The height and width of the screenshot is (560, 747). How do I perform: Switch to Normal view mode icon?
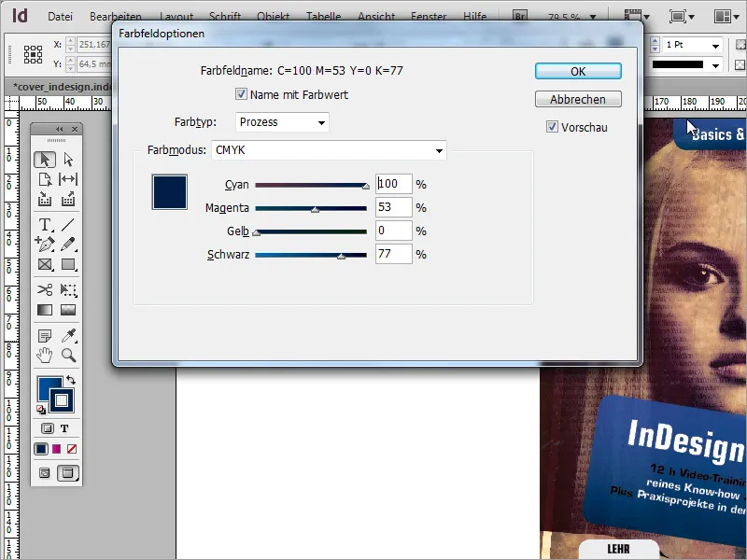click(x=45, y=473)
